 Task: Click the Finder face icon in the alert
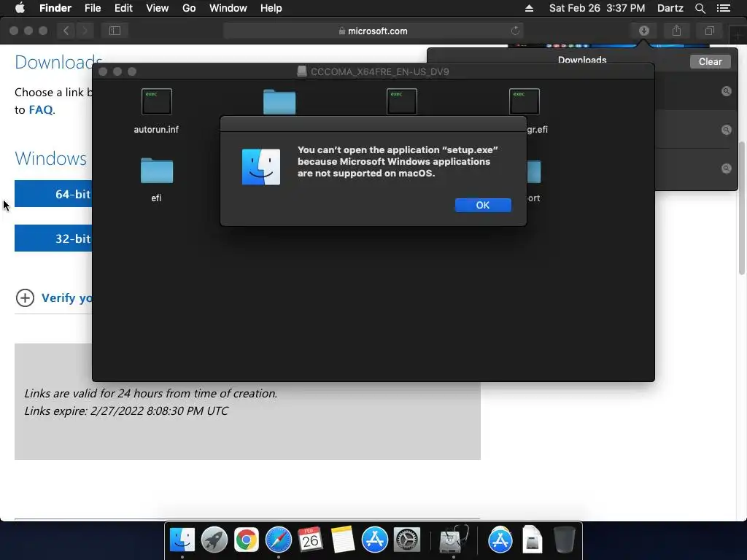pyautogui.click(x=261, y=167)
